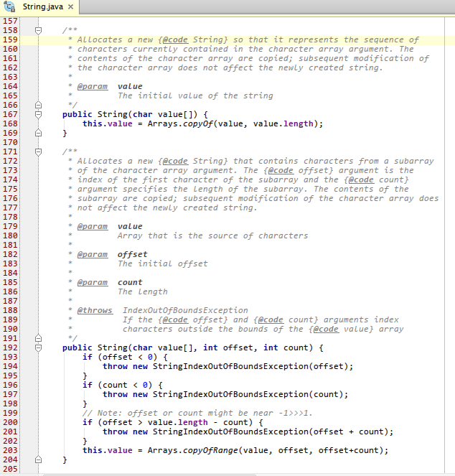Collapse Javadoc from its end marker at line 191
This screenshot has height=476, width=455.
(38, 338)
